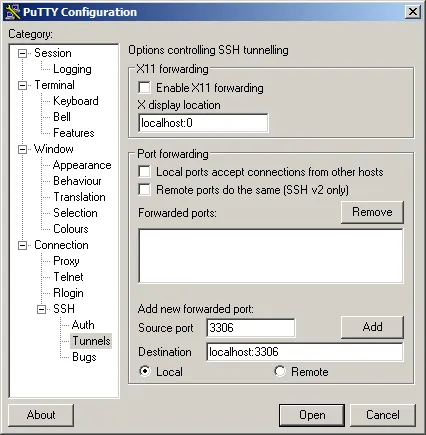Collapse the Session tree node

22,53
